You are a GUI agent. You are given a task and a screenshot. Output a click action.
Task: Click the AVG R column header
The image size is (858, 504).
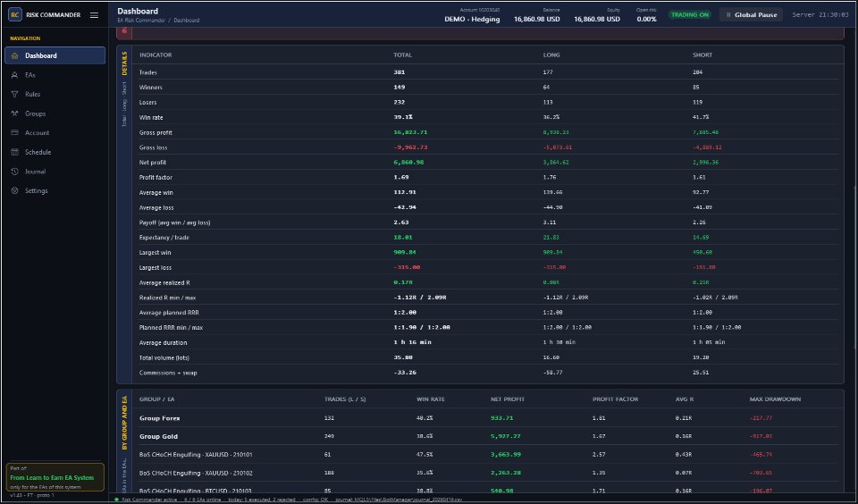click(684, 399)
